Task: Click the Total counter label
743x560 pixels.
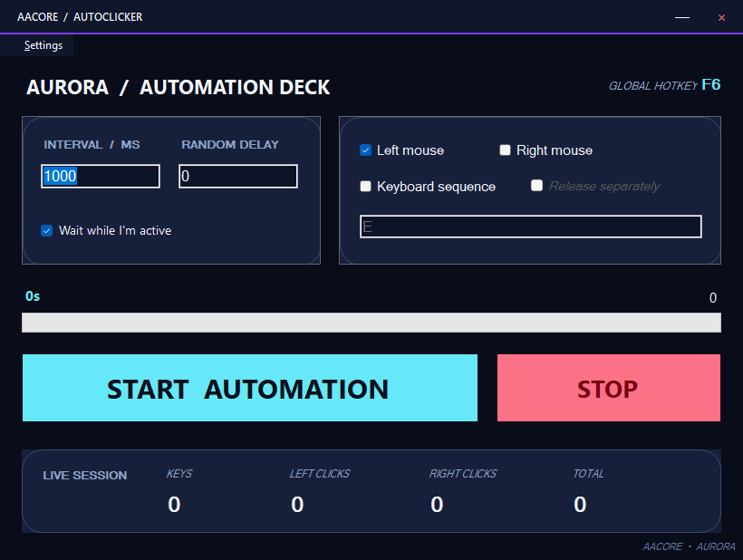Action: [x=589, y=473]
